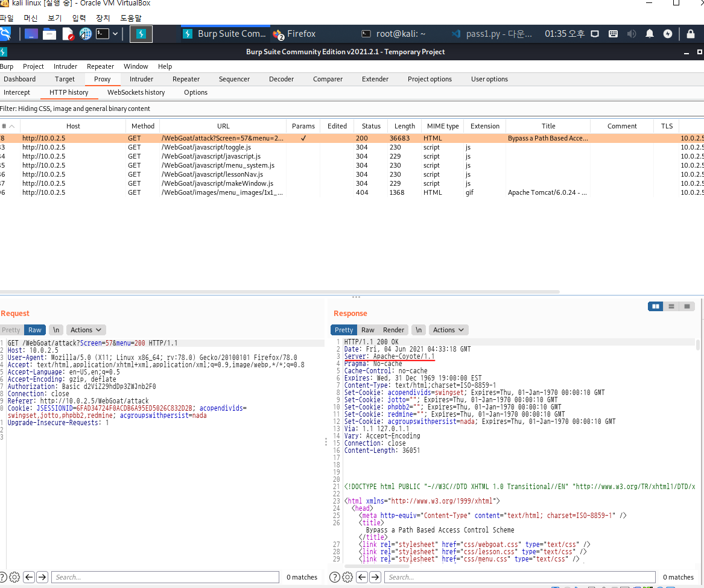Image resolution: width=704 pixels, height=588 pixels.
Task: Switch request view to Pretty
Action: click(11, 330)
